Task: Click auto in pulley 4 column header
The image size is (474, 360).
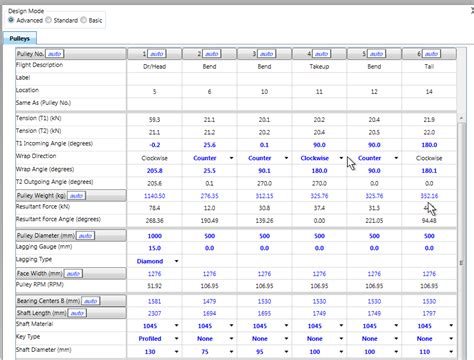Action: pos(322,54)
